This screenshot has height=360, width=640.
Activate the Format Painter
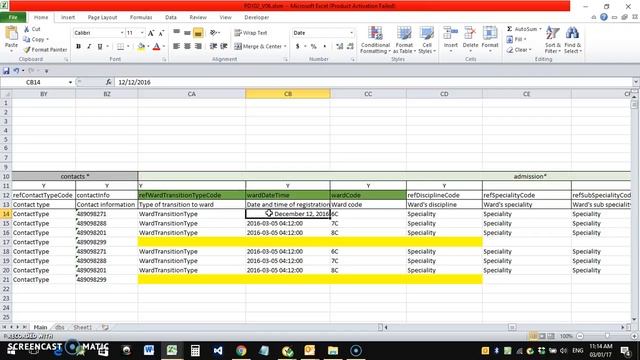[x=45, y=49]
